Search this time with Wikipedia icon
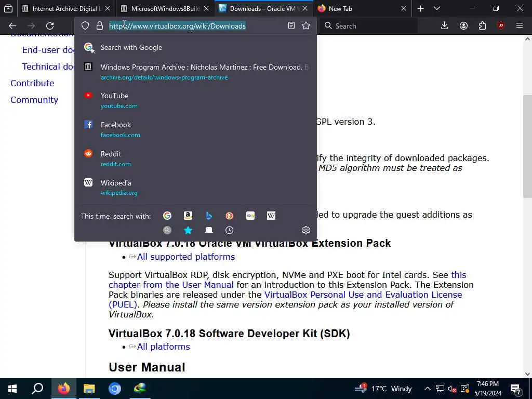 [x=271, y=216]
